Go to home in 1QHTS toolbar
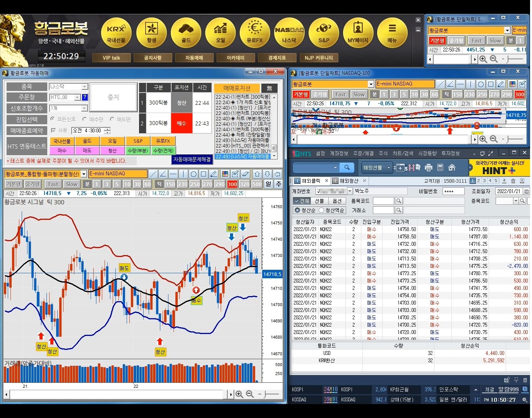This screenshot has width=532, height=418. [x=451, y=168]
